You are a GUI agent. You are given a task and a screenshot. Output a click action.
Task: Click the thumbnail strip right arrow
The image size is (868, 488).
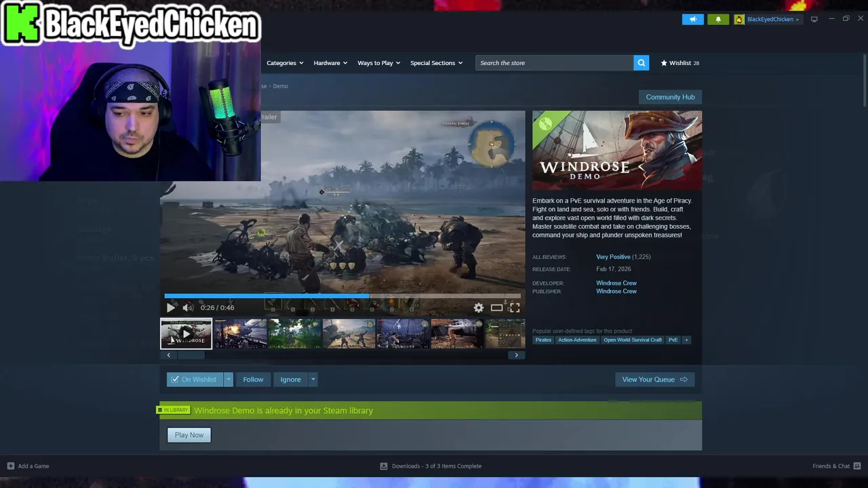point(516,355)
